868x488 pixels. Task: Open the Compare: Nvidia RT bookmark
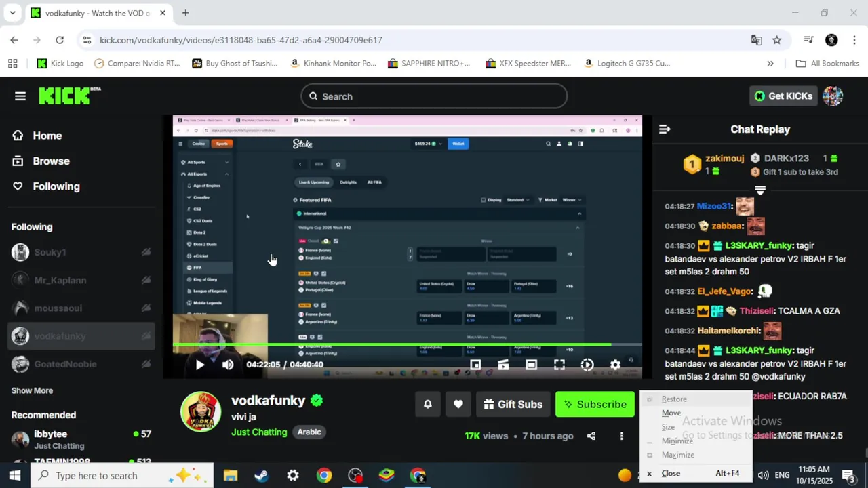pos(138,64)
